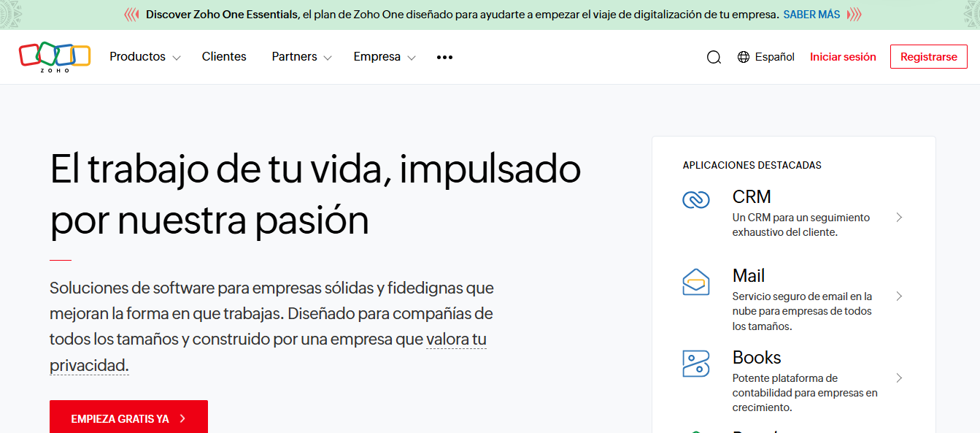Click the arrow beside Mail description

[900, 296]
